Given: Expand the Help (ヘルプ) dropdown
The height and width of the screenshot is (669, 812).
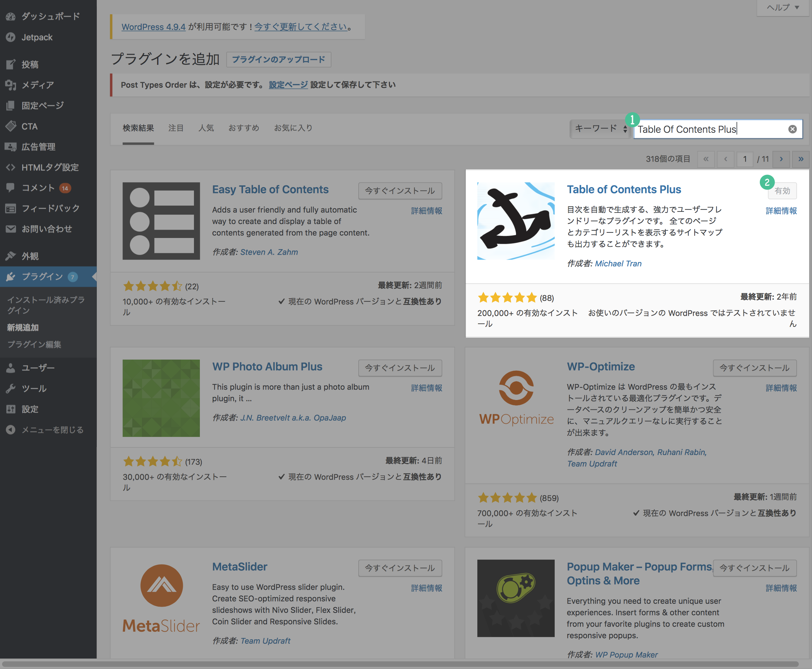Looking at the screenshot, I should (x=783, y=7).
